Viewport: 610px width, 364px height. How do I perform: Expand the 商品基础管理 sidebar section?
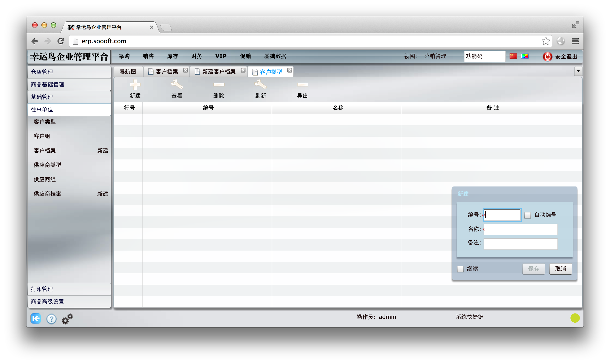(x=70, y=84)
